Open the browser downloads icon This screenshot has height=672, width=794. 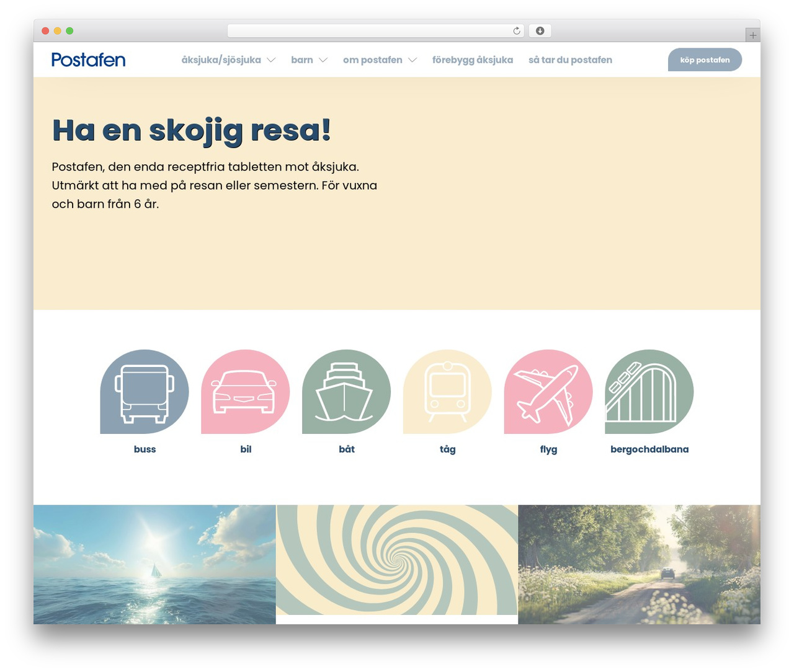(x=540, y=31)
